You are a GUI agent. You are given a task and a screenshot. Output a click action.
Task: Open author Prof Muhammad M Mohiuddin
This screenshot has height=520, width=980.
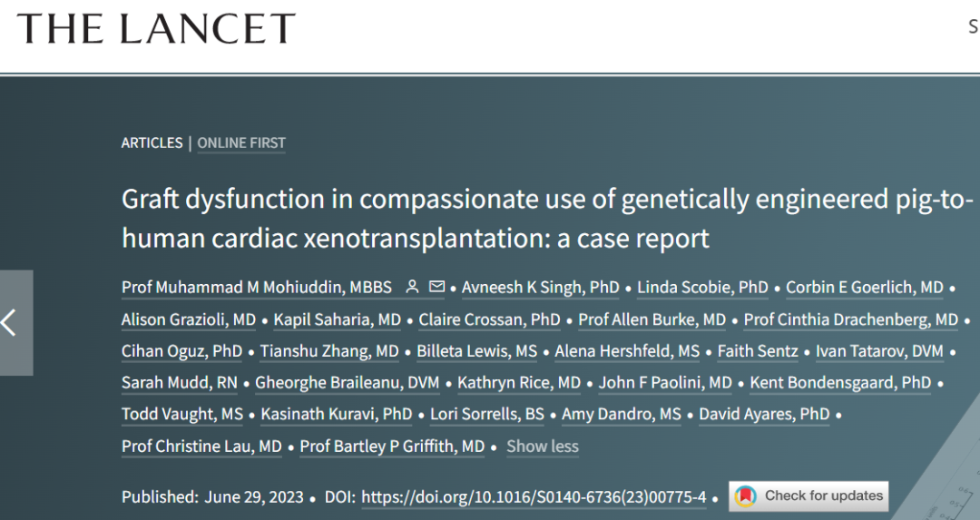click(256, 288)
